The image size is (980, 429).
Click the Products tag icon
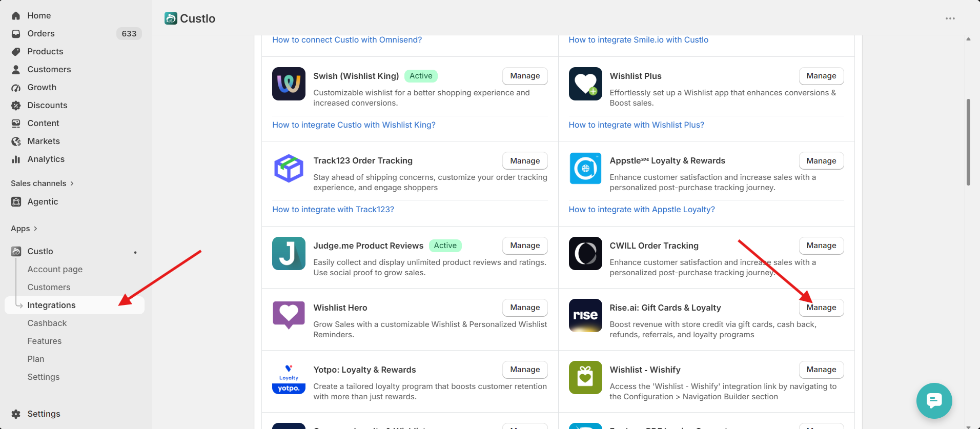coord(16,52)
